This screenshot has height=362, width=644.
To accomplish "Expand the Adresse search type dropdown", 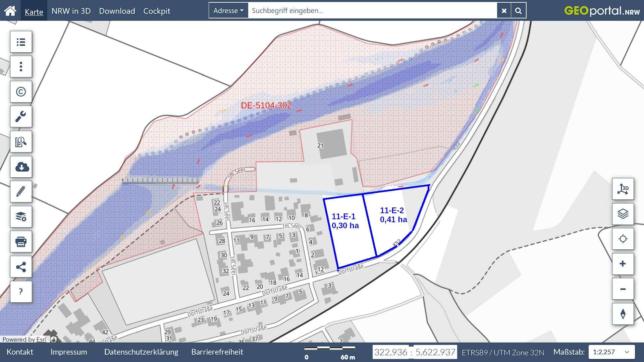I will 228,11.
